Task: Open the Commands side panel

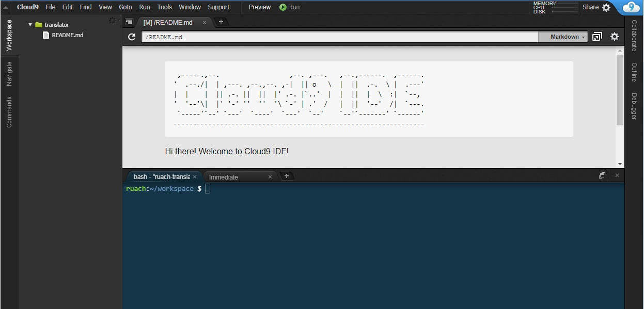Action: (x=9, y=112)
